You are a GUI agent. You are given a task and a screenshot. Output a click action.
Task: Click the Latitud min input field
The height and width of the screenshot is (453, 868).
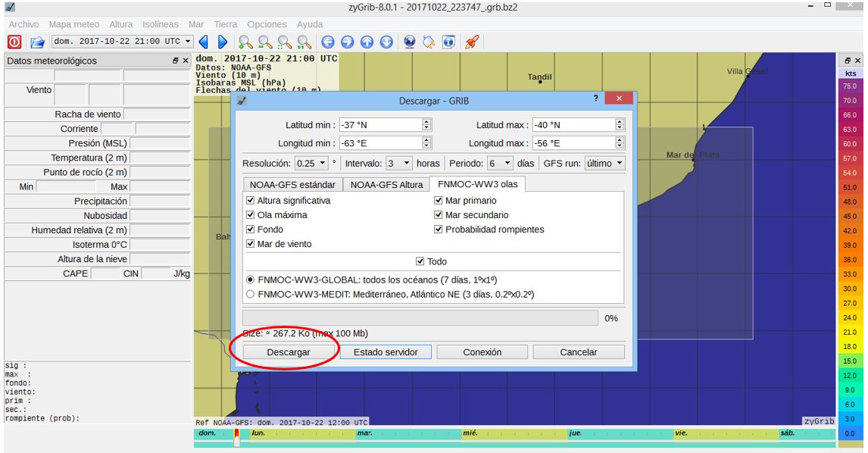coord(381,125)
